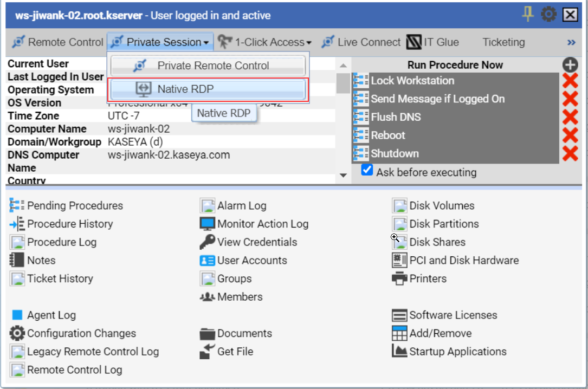
Task: Pin the quick view window
Action: click(528, 14)
